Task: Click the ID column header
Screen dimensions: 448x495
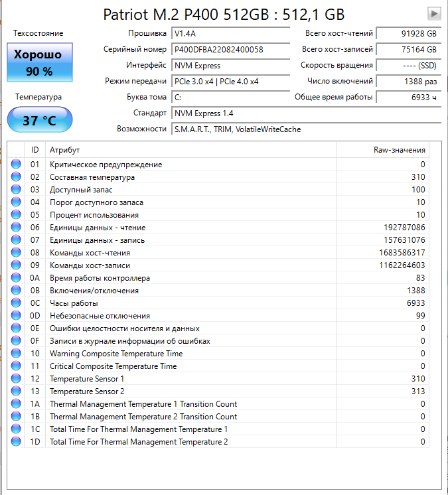Action: click(35, 150)
